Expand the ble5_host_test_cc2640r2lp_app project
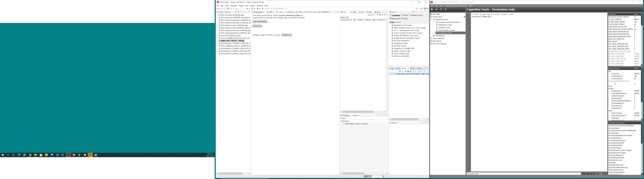Screen dimensions: 644x179 [x=217, y=15]
